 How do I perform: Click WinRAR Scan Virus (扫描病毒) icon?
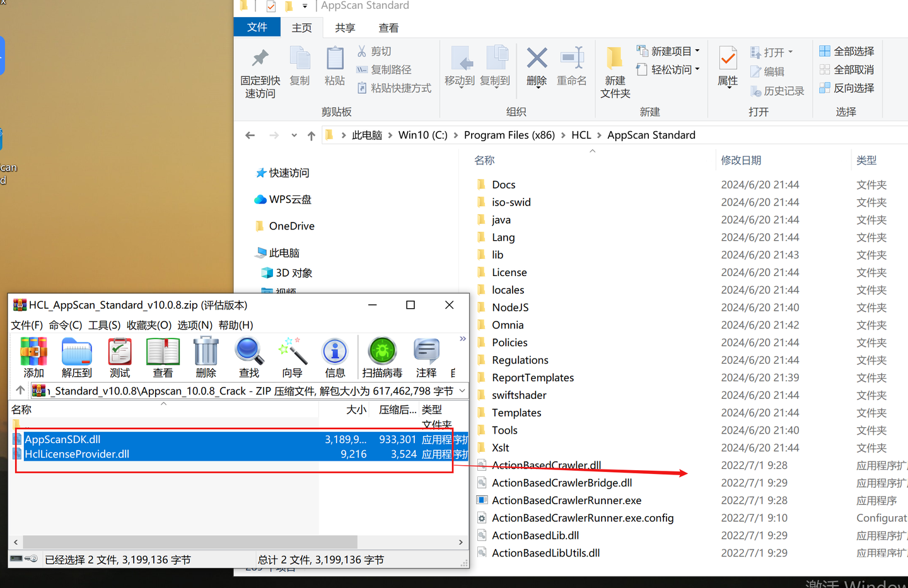(382, 357)
